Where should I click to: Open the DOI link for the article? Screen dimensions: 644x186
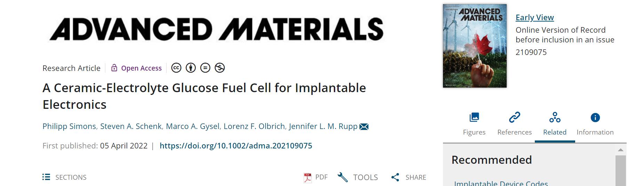point(236,146)
